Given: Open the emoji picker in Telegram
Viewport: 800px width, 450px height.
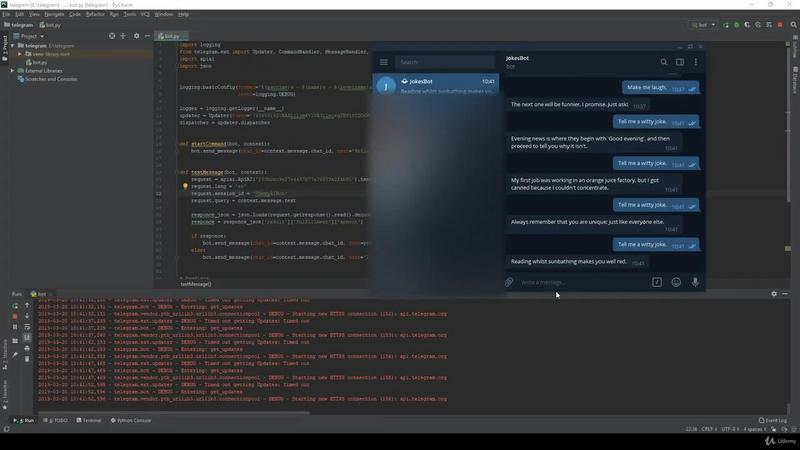Looking at the screenshot, I should pos(676,282).
